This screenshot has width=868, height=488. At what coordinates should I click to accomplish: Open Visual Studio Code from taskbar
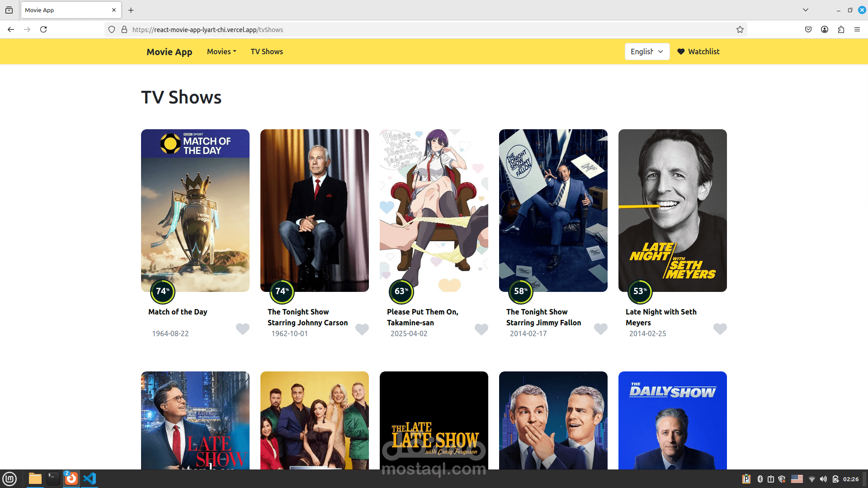tap(90, 479)
